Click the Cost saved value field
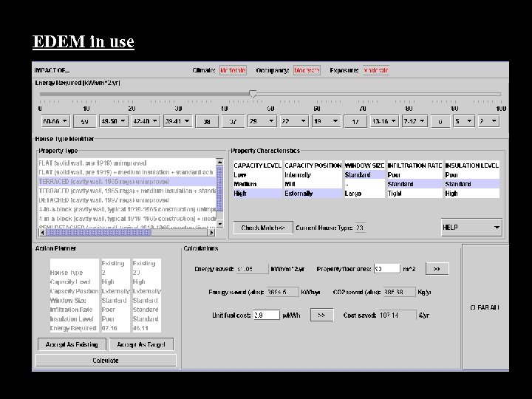532x399 pixels. coord(398,316)
